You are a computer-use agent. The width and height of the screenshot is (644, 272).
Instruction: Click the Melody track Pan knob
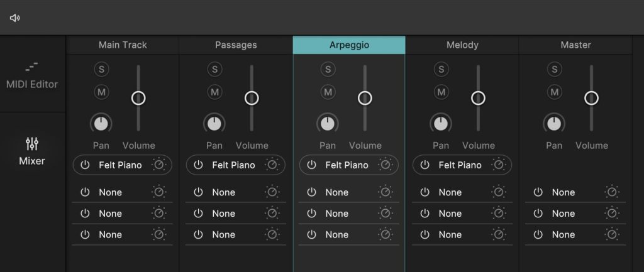[x=441, y=123]
